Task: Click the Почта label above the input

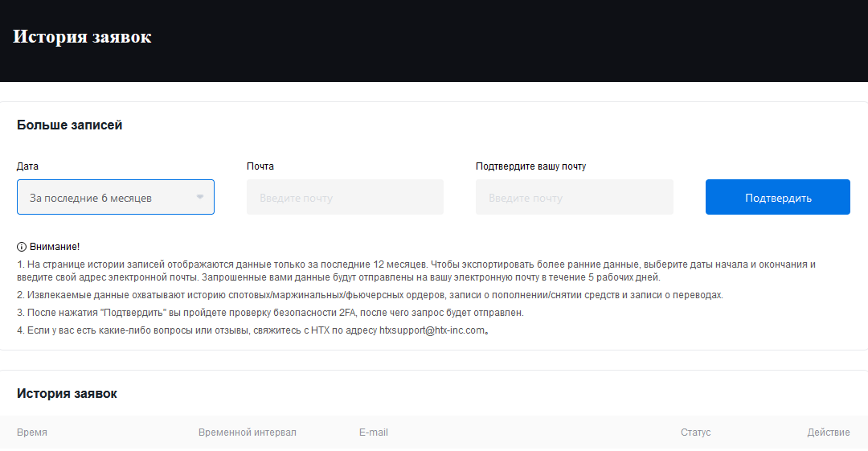Action: 260,166
